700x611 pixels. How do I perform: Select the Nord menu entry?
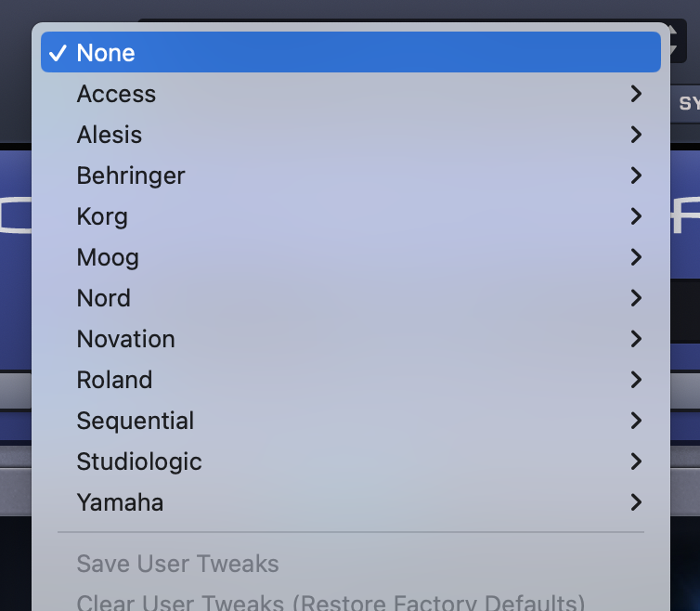[104, 298]
